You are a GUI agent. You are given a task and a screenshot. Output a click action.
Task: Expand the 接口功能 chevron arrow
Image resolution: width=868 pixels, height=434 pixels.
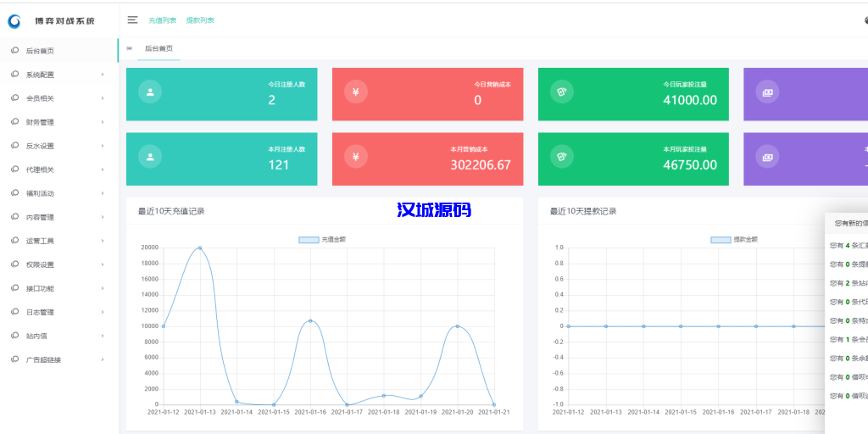(103, 288)
